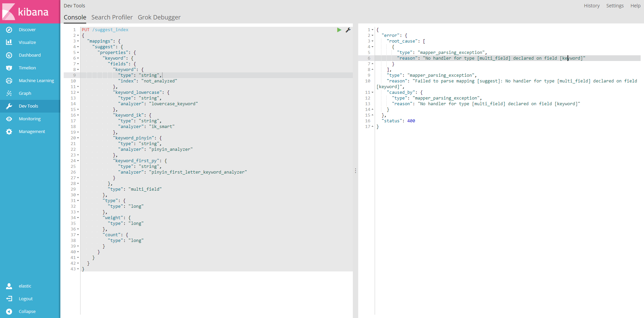
Task: Collapse "properties" fold at line 5
Action: click(78, 53)
